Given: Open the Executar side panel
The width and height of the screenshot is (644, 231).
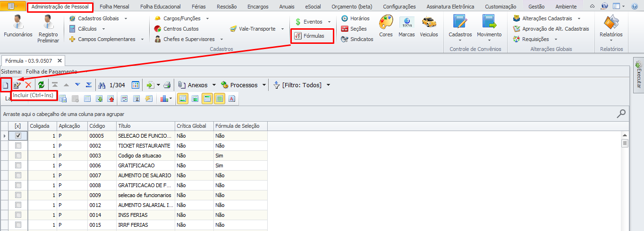Looking at the screenshot, I should (x=639, y=75).
